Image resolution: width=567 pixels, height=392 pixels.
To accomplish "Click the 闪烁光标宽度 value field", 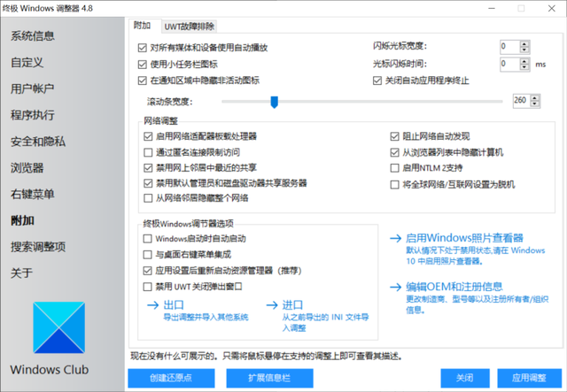I will [x=510, y=47].
